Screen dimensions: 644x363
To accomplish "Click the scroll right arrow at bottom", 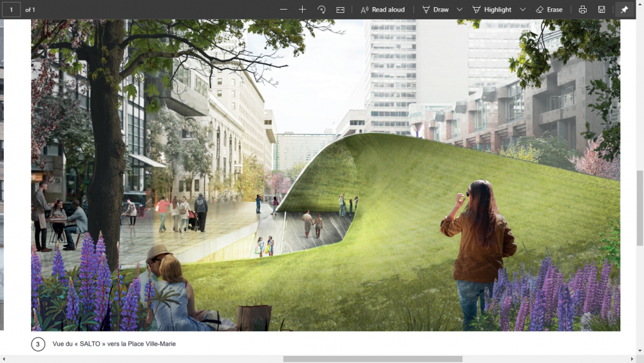I will pos(632,358).
